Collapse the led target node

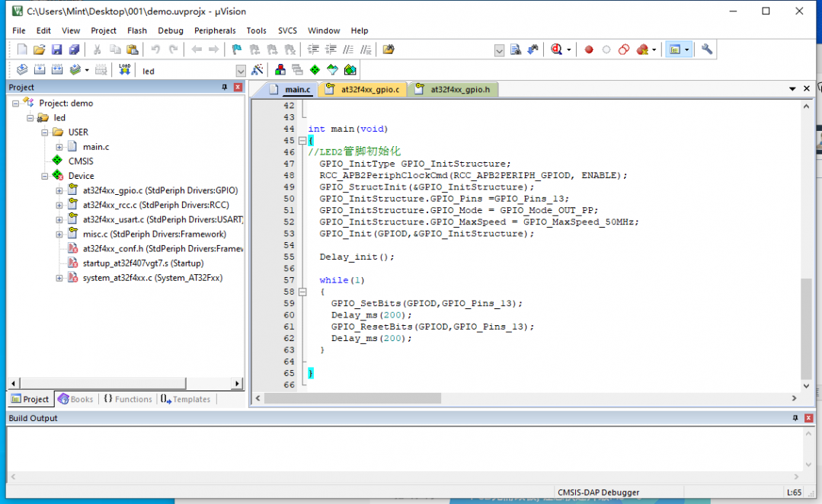[x=30, y=118]
